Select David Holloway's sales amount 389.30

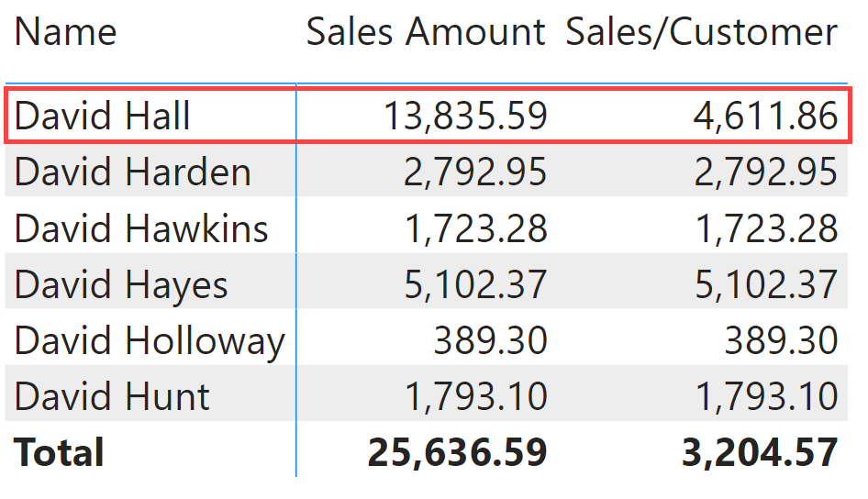pos(490,341)
